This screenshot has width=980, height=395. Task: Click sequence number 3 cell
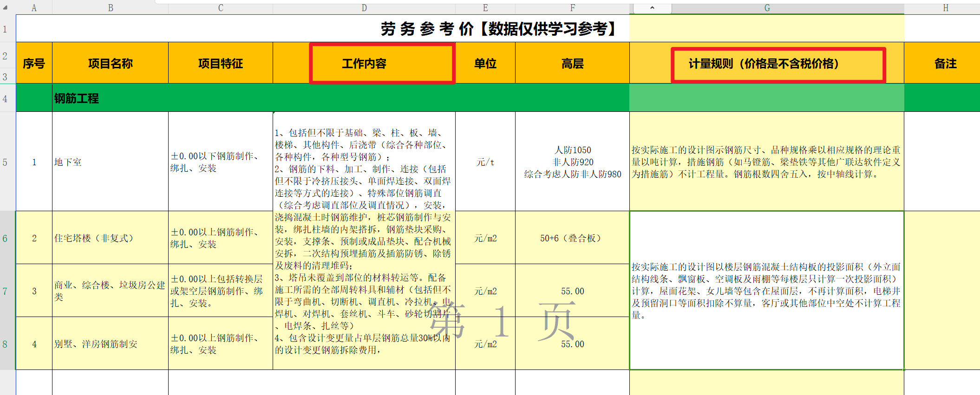[x=34, y=291]
